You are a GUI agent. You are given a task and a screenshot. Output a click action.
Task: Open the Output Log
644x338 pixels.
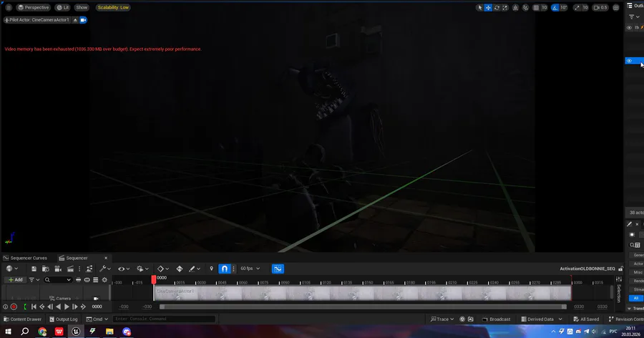[63, 319]
